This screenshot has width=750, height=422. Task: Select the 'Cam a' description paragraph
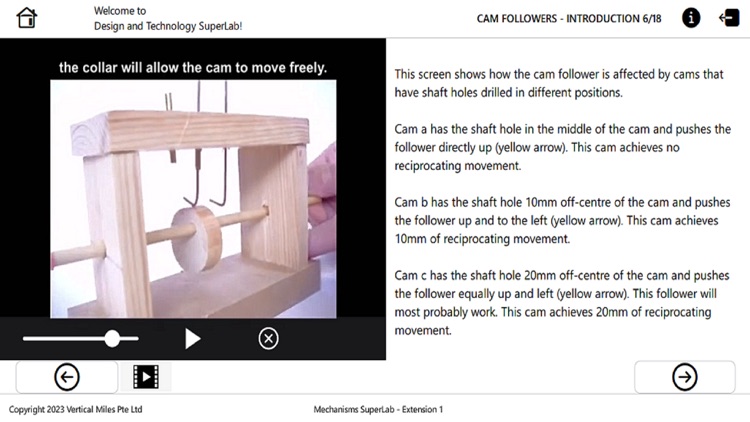click(562, 147)
